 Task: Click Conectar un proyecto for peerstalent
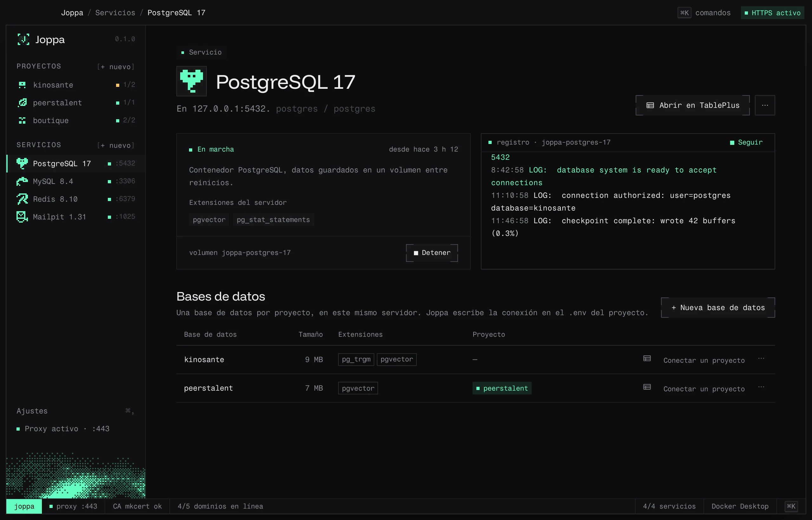(704, 389)
